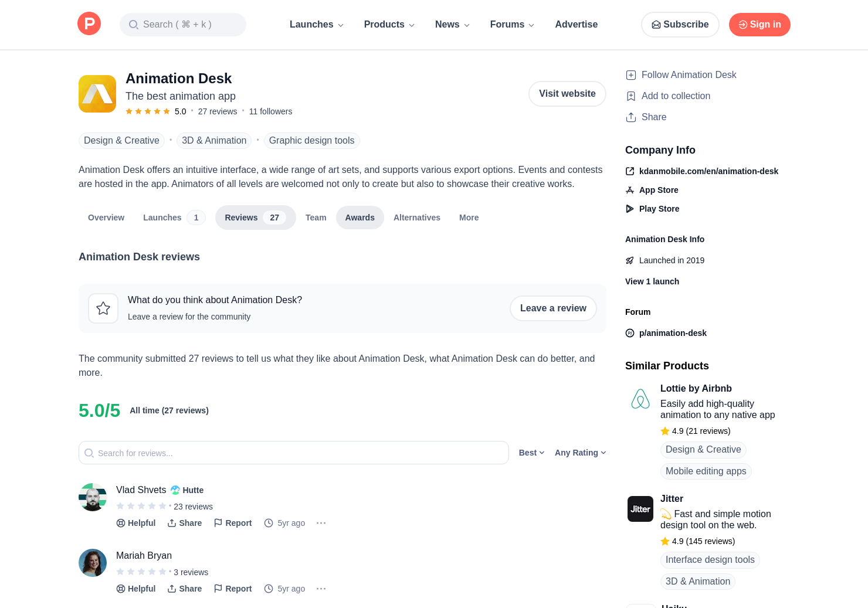Image resolution: width=868 pixels, height=608 pixels.
Task: Mark Vlad Shvets review as Helpful
Action: click(136, 523)
